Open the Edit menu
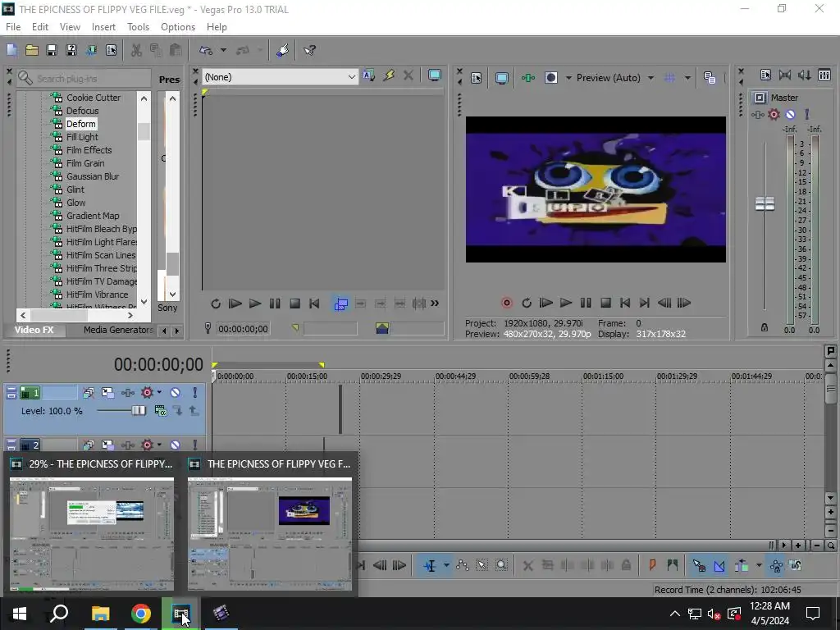 [40, 27]
